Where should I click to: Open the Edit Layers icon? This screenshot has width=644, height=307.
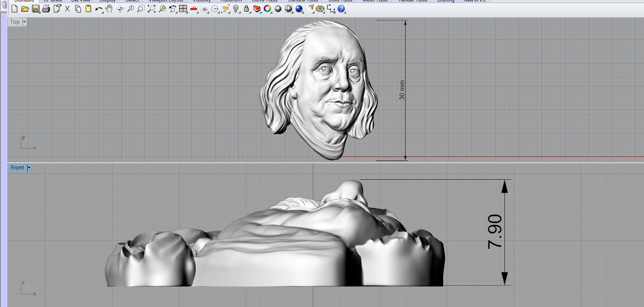(x=257, y=9)
